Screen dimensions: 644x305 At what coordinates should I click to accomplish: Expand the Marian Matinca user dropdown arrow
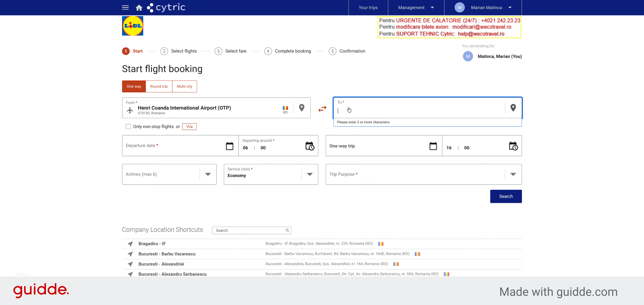pos(510,7)
